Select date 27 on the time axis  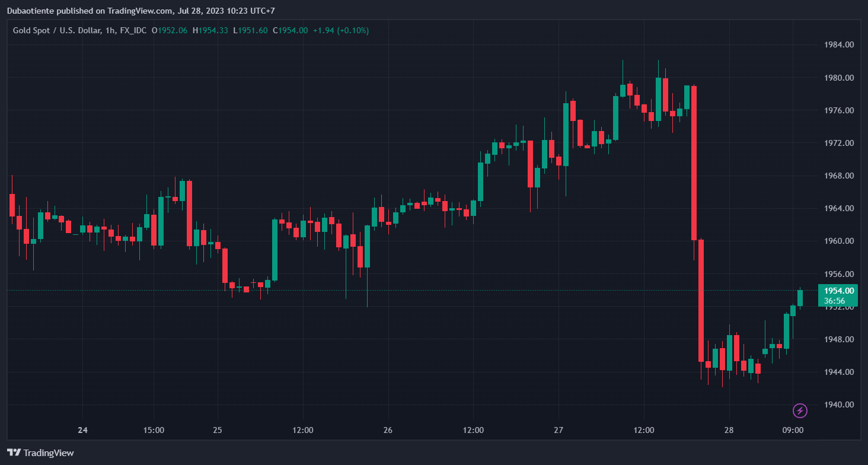pos(558,430)
